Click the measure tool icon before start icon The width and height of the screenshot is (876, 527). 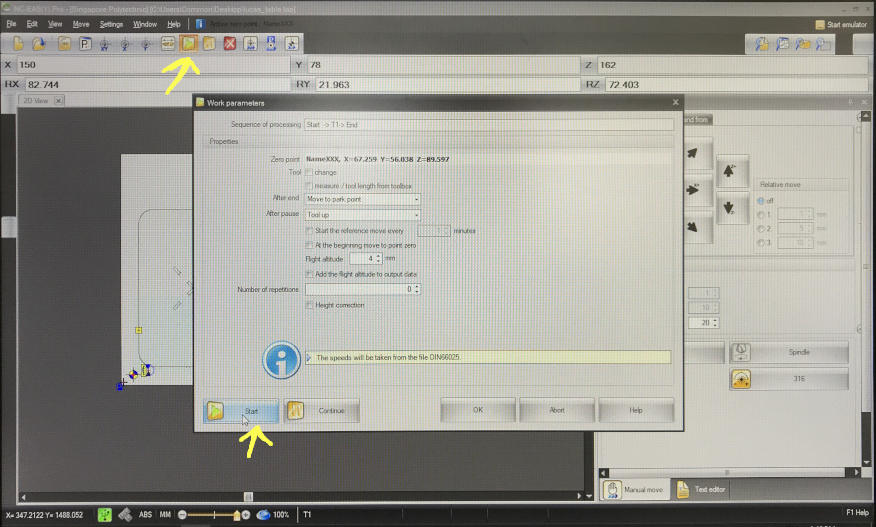coord(168,43)
